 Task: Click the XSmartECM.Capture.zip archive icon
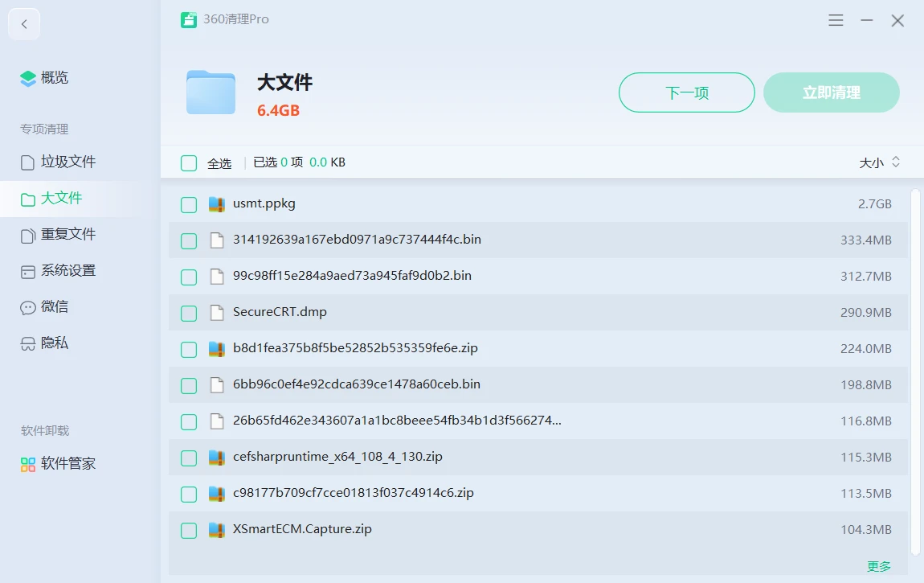click(x=216, y=530)
